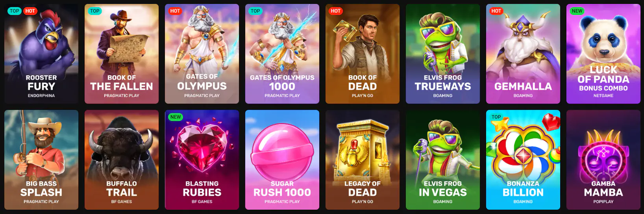The height and width of the screenshot is (214, 644).
Task: Click the NEW badge on Luck of Panda
Action: coord(577,11)
